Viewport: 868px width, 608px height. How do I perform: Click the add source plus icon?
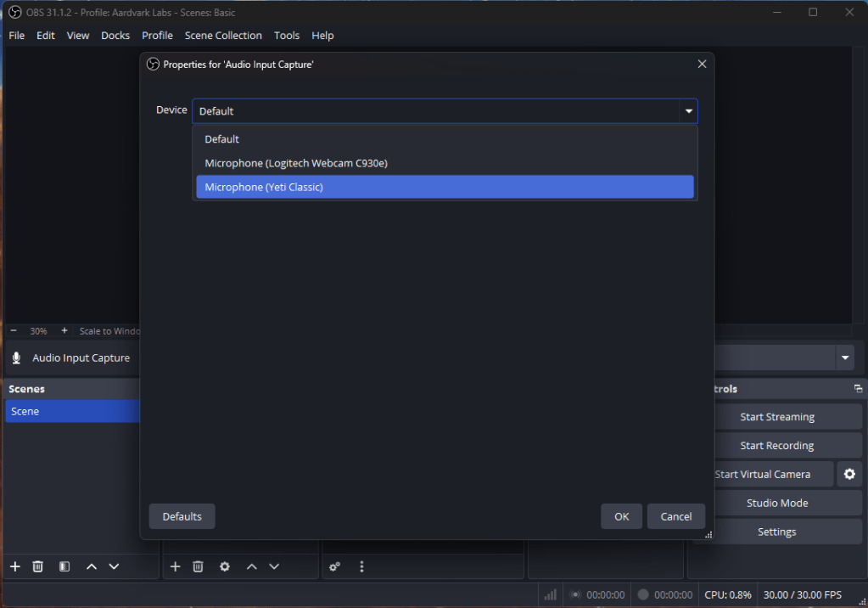[x=176, y=566]
